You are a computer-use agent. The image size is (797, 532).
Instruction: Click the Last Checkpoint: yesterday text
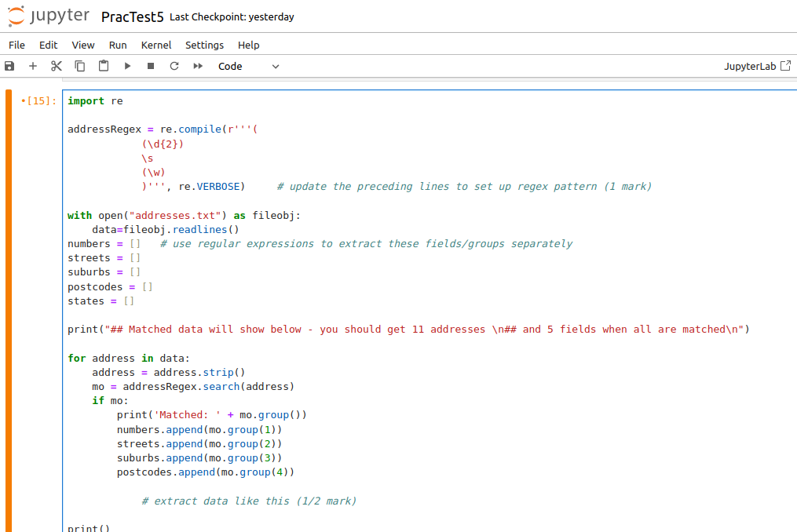pyautogui.click(x=232, y=16)
